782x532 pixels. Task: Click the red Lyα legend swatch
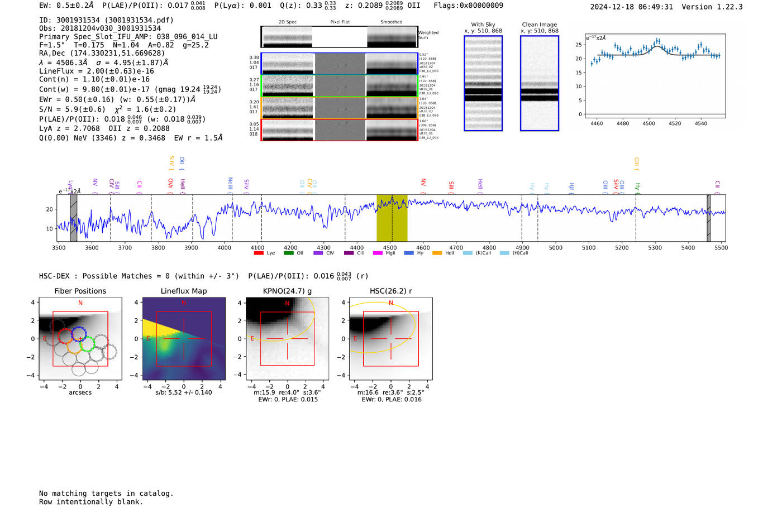coord(258,253)
